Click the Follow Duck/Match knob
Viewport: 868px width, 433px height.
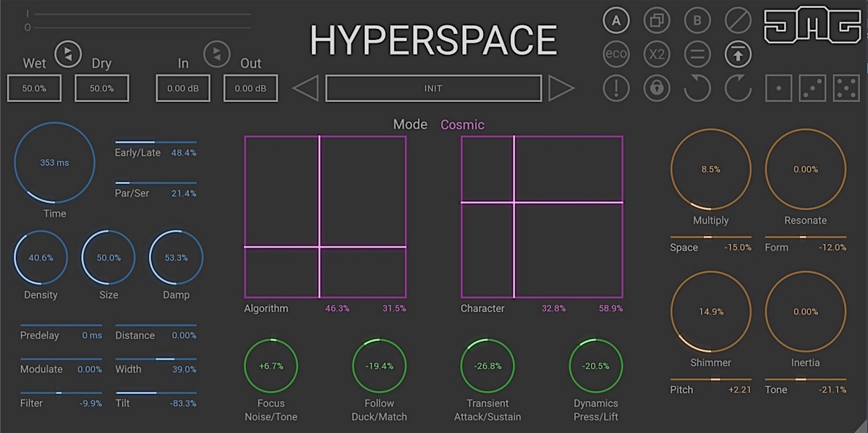pyautogui.click(x=379, y=366)
